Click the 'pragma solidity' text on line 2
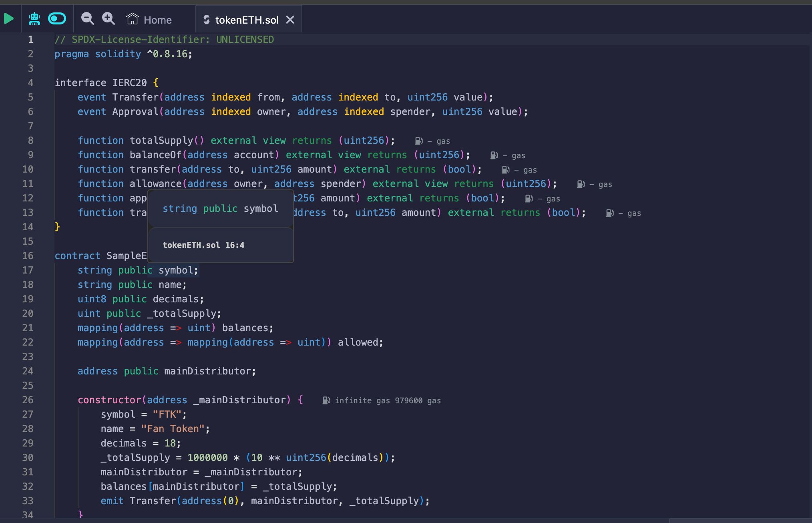The height and width of the screenshot is (523, 812). click(x=98, y=54)
